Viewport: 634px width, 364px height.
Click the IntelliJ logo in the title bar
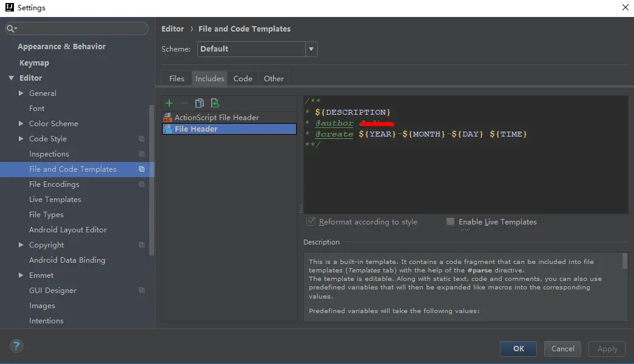point(9,7)
